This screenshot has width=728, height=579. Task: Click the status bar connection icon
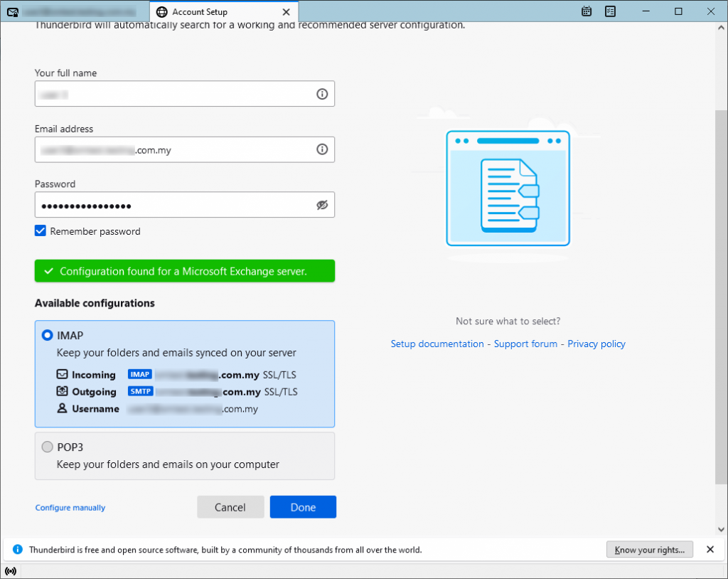[x=10, y=571]
